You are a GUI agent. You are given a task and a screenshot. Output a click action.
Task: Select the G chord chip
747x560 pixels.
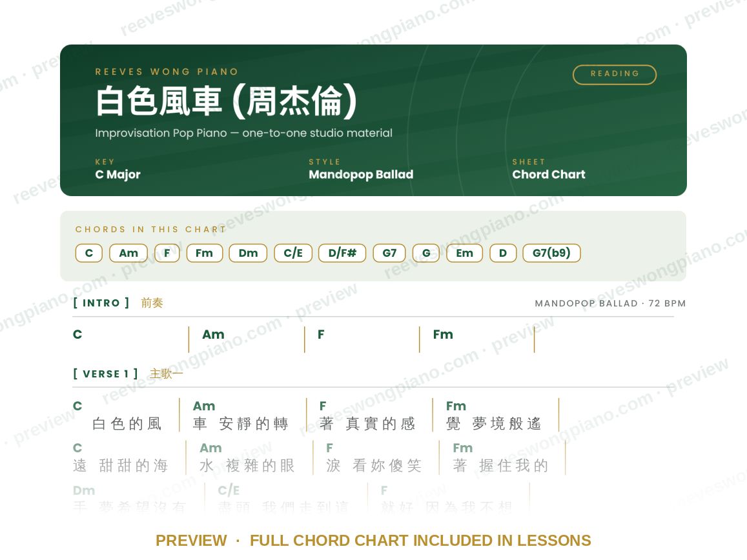(426, 253)
